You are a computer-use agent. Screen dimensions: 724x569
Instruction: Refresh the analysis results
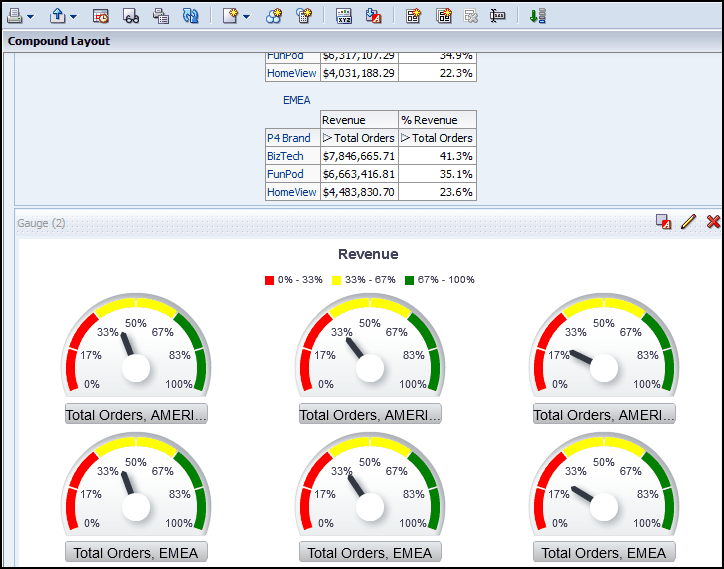(190, 16)
